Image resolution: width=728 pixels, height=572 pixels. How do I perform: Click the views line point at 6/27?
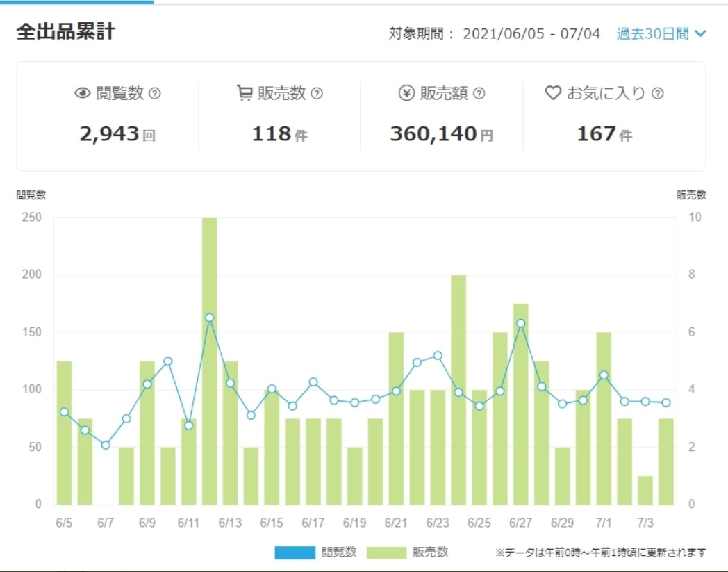click(x=521, y=323)
